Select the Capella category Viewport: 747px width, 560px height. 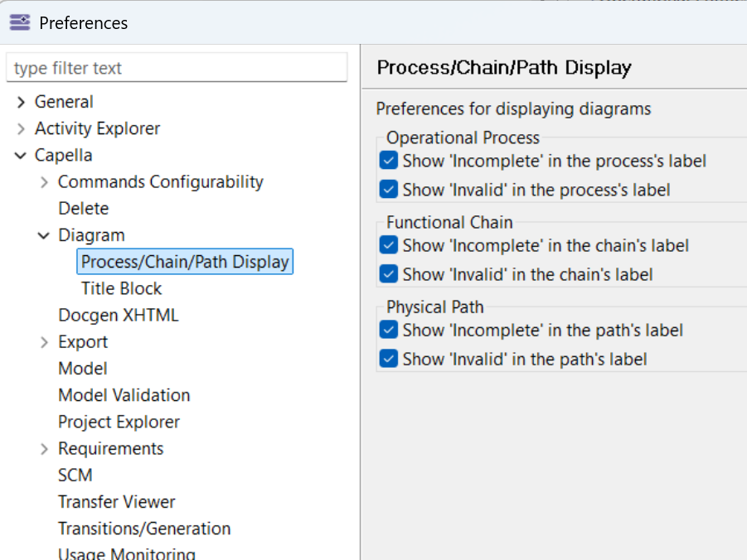click(x=63, y=155)
